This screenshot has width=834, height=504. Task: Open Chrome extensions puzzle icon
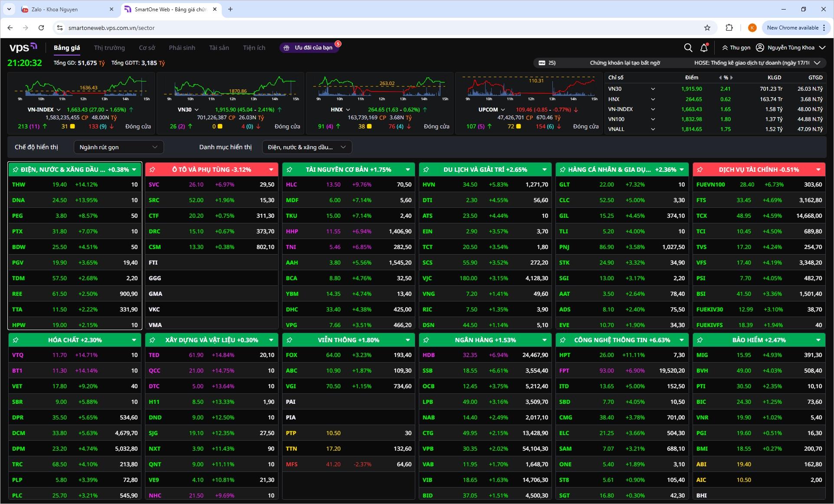(x=729, y=28)
